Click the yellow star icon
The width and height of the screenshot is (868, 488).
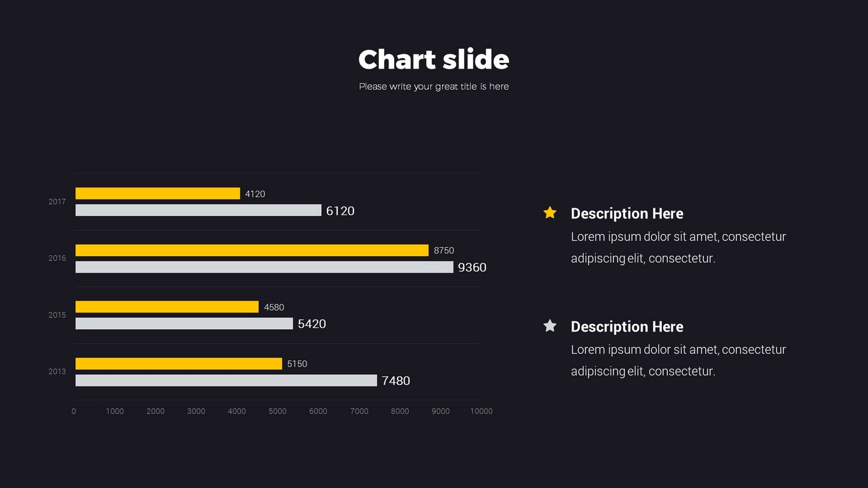tap(550, 213)
